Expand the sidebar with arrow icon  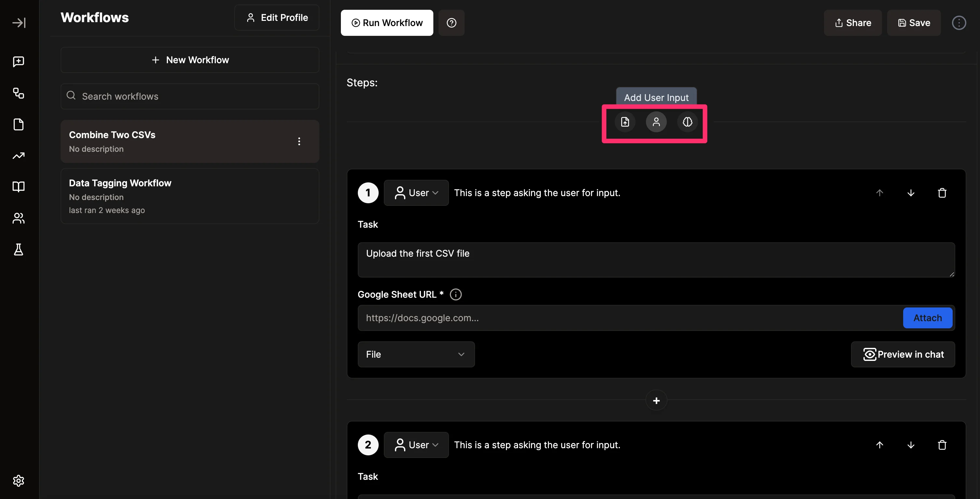pos(19,23)
